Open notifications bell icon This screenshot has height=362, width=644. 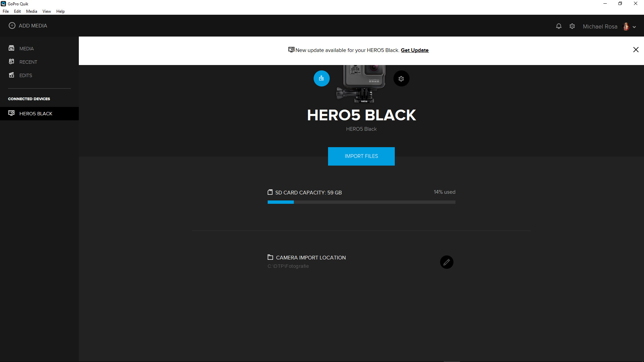(558, 26)
